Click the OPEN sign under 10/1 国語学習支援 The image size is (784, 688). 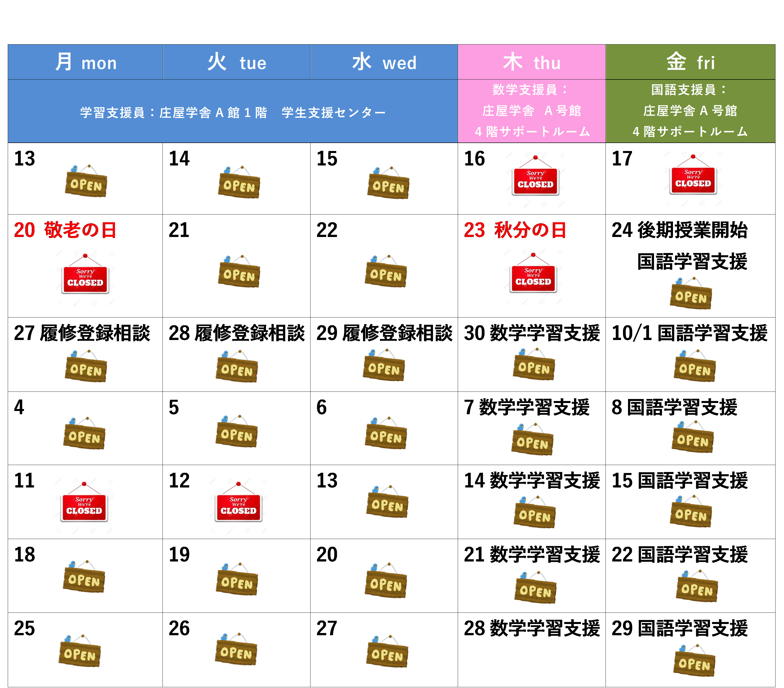(695, 365)
